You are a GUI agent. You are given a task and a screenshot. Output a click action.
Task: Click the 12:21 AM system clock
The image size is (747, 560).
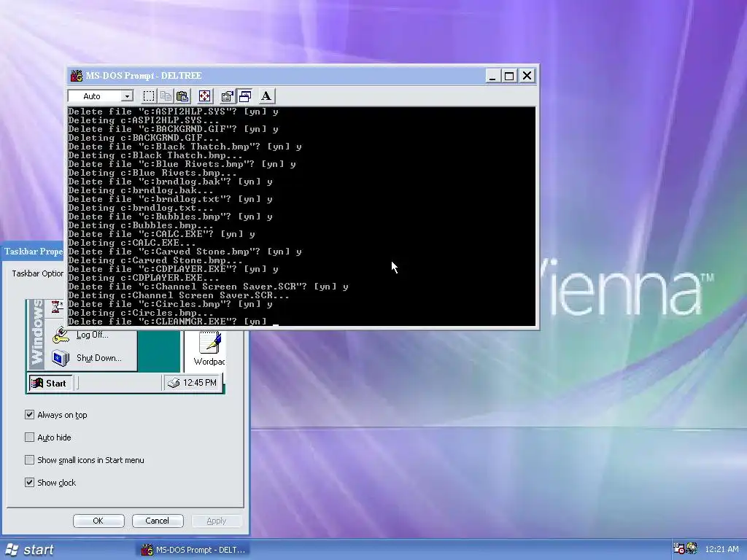[x=721, y=549]
